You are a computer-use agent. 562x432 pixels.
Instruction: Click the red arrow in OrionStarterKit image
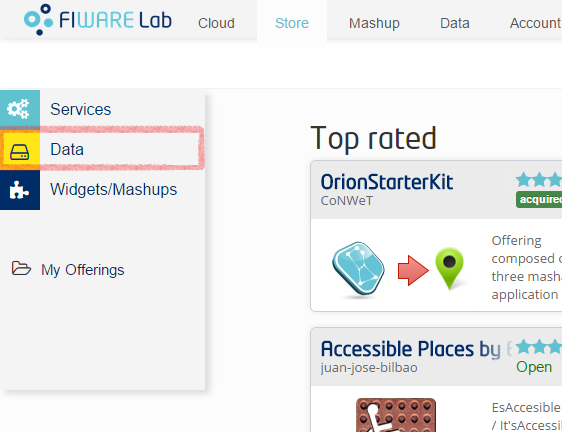413,270
